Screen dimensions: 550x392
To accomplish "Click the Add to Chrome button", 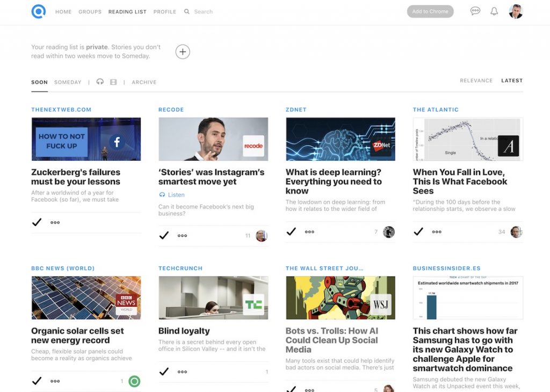I will pos(430,11).
